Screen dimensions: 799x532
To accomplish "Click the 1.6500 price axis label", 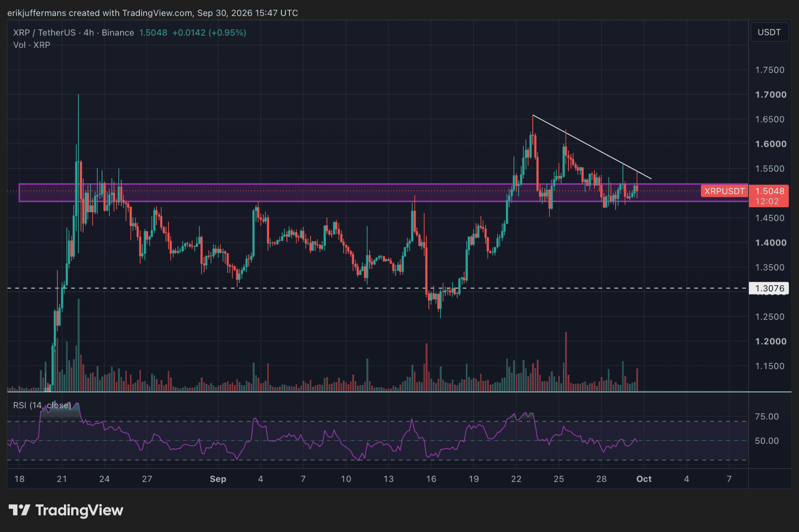I will point(770,119).
